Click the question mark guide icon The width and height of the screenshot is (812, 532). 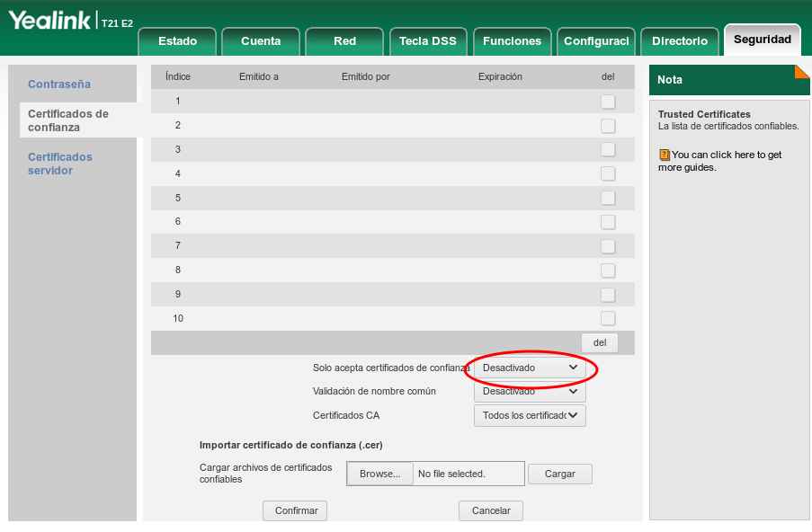pyautogui.click(x=665, y=153)
